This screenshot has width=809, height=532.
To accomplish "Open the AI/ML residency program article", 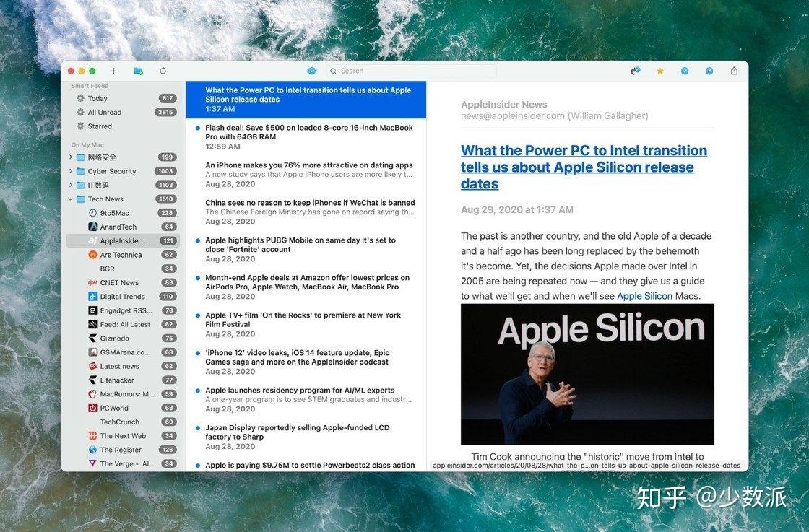I will pos(306,399).
